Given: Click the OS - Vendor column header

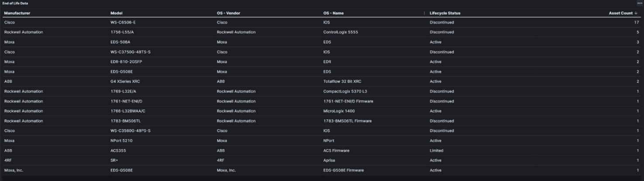Looking at the screenshot, I should pyautogui.click(x=228, y=13).
